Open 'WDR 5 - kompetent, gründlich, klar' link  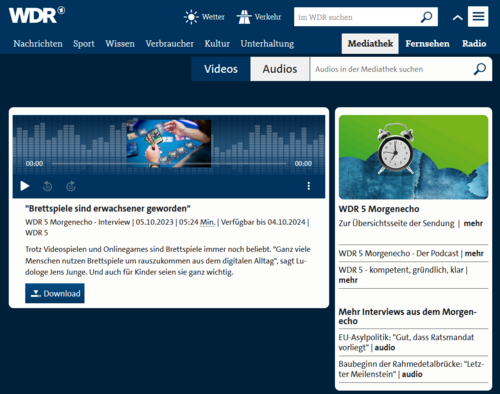(403, 275)
